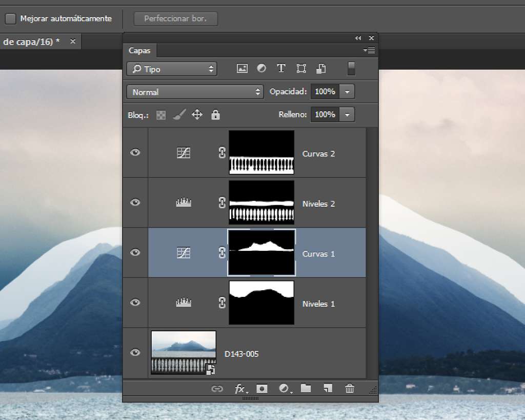
Task: Create new group folder icon
Action: [306, 388]
